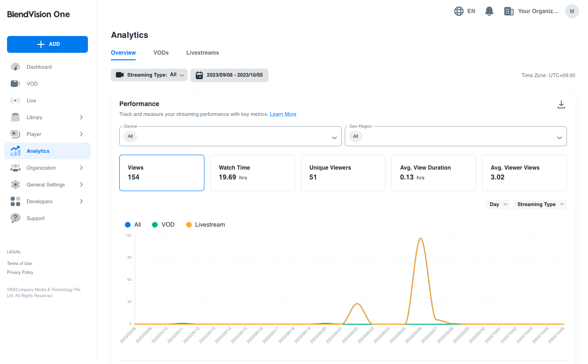Click the Support question mark icon
Viewport: 588px width, 364px height.
point(15,218)
